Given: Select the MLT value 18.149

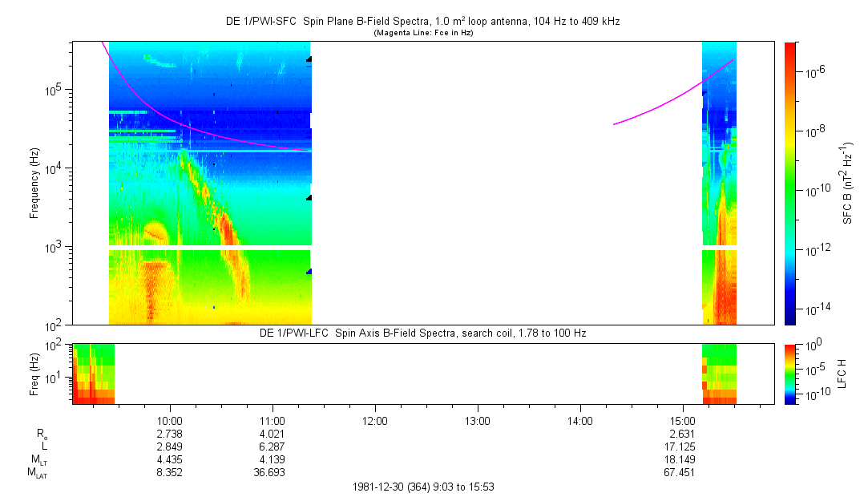Looking at the screenshot, I should (683, 459).
